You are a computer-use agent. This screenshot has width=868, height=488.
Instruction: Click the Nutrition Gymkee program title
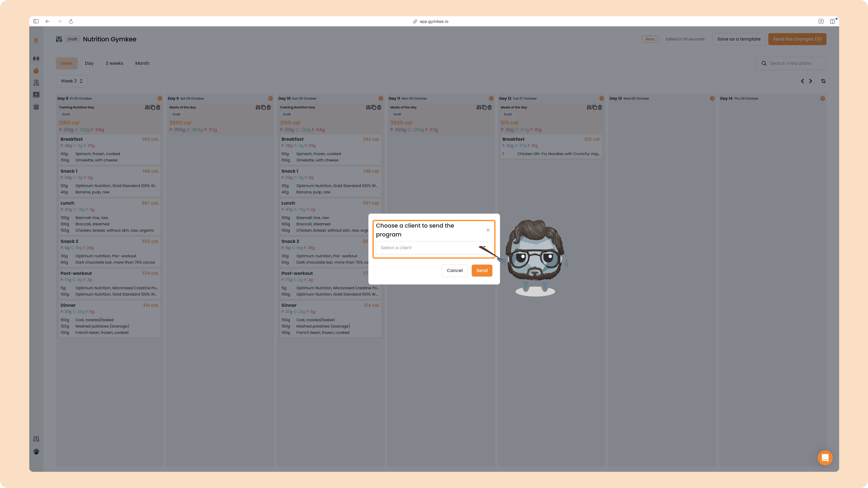tap(110, 39)
